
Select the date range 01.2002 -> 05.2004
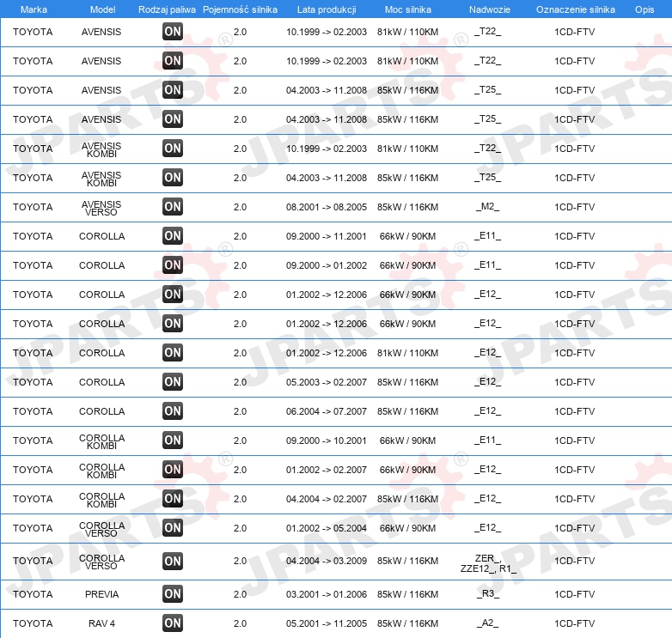pos(327,528)
